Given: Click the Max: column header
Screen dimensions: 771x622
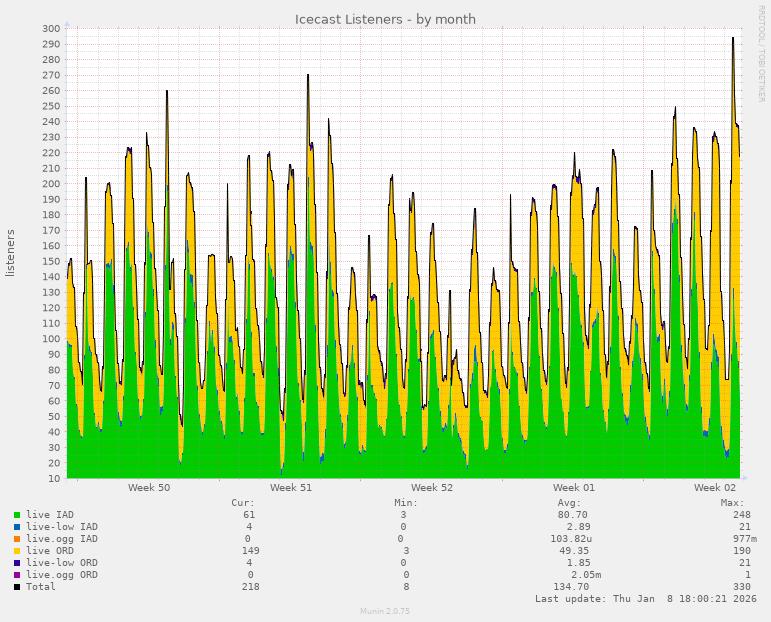Looking at the screenshot, I should point(732,503).
